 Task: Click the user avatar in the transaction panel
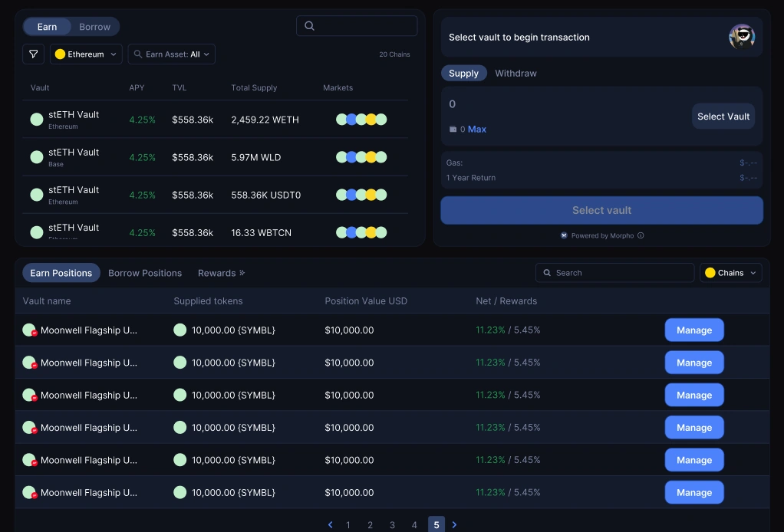coord(742,37)
